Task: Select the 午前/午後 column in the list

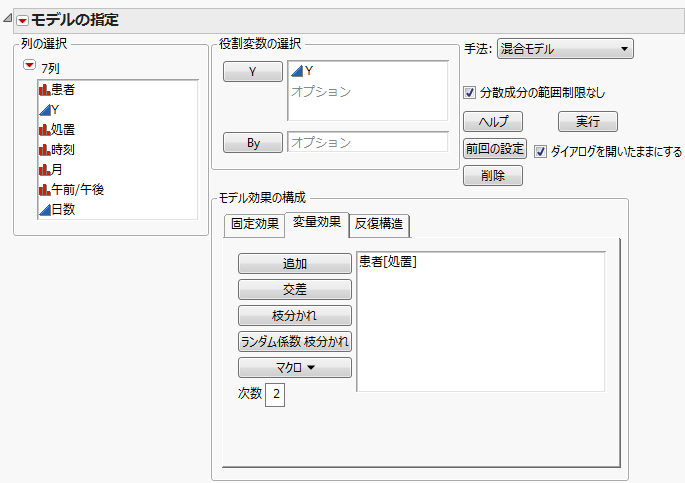Action: (x=72, y=190)
